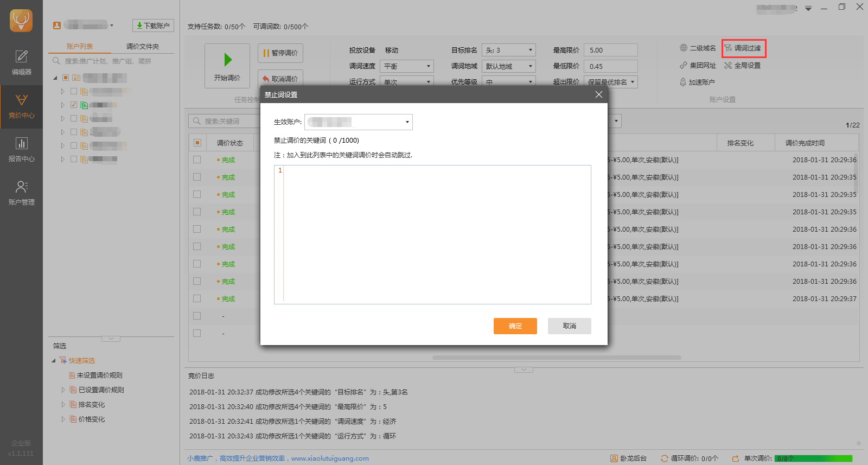This screenshot has width=868, height=465.
Task: Click the 开始调价 play icon
Action: (228, 60)
